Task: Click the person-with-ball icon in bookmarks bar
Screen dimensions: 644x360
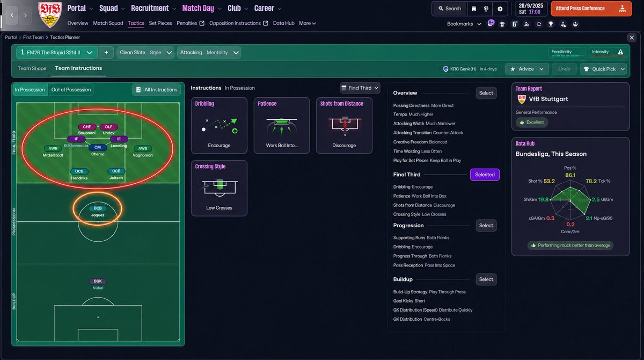Action: tap(563, 24)
